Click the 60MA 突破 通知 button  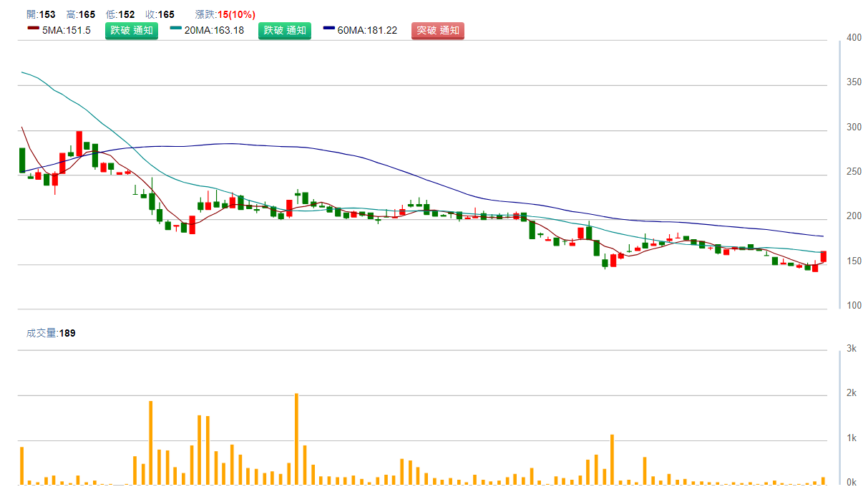pos(438,30)
